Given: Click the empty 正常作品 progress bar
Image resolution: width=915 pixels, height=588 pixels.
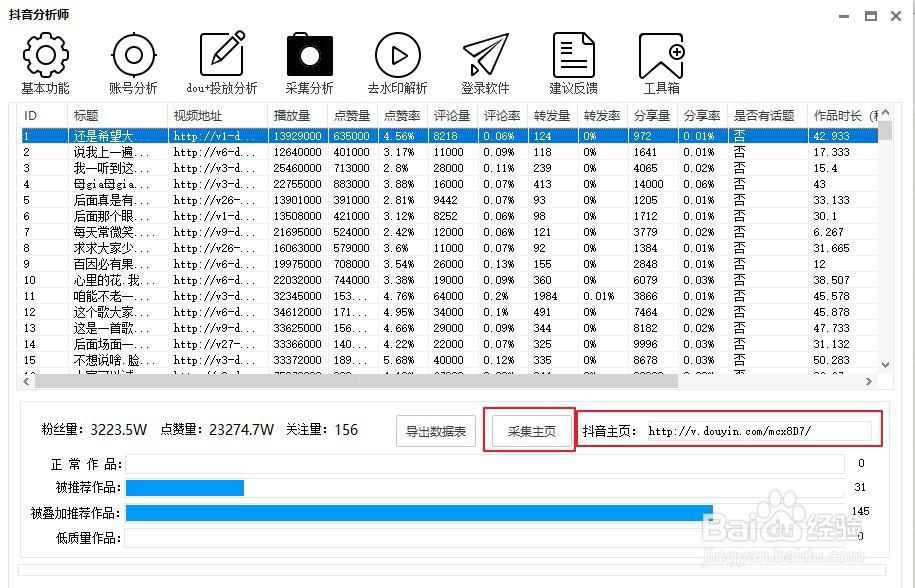Looking at the screenshot, I should 485,464.
